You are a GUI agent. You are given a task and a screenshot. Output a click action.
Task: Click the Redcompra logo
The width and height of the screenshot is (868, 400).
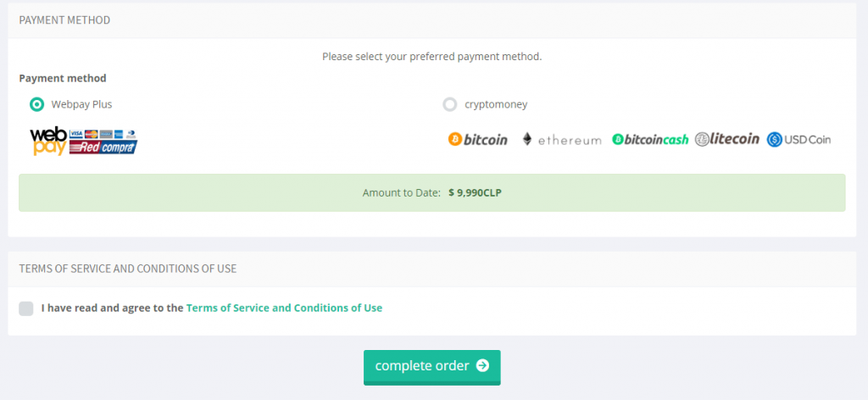click(x=103, y=147)
